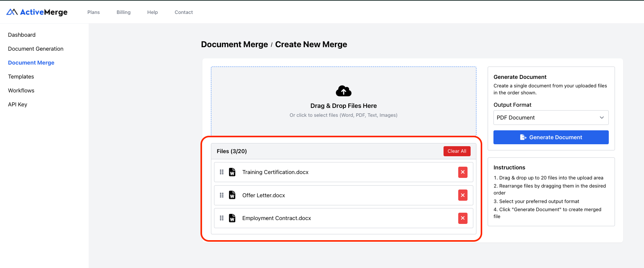Click the Generate Document panel heading

pyautogui.click(x=520, y=77)
